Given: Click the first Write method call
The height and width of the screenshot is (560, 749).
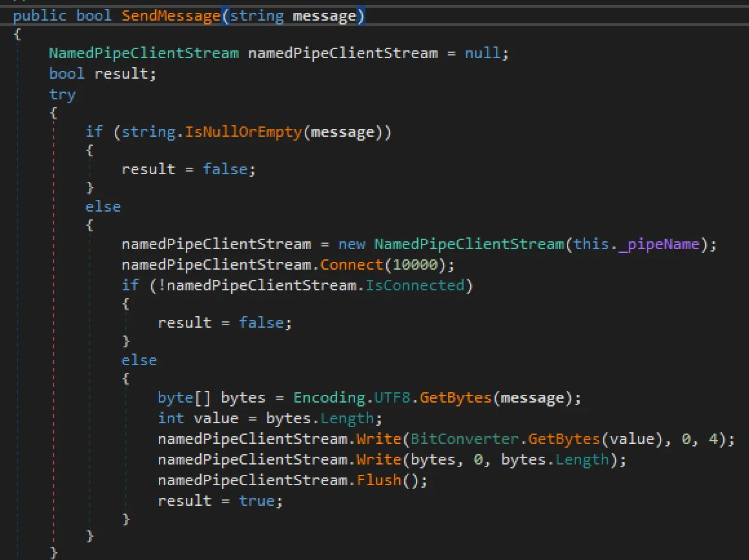Looking at the screenshot, I should click(x=380, y=438).
